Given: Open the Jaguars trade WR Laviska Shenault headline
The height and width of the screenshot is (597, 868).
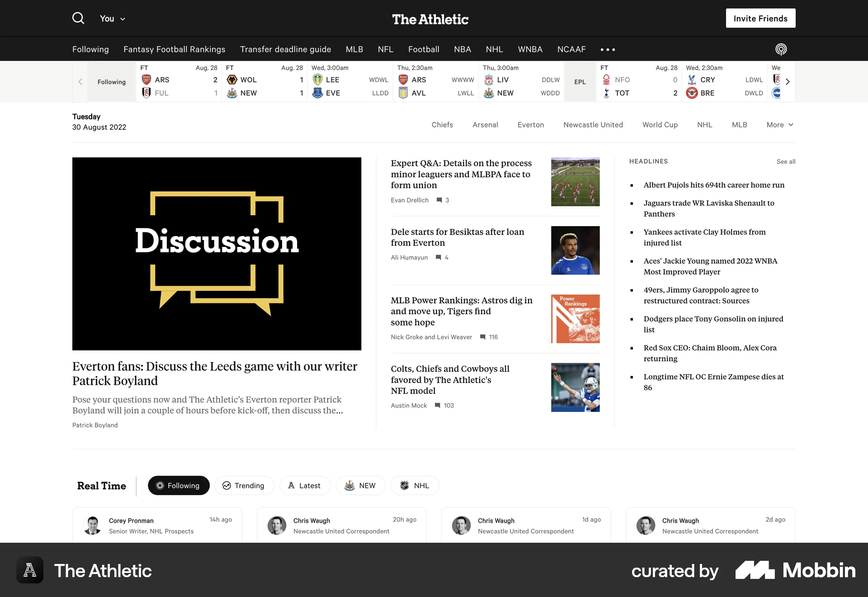Looking at the screenshot, I should click(709, 208).
